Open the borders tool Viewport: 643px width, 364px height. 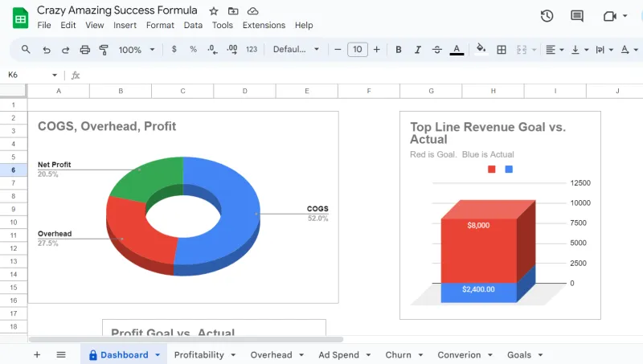[x=501, y=50]
